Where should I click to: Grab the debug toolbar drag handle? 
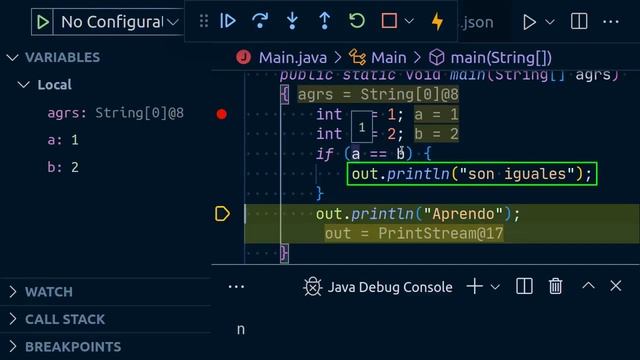click(204, 21)
